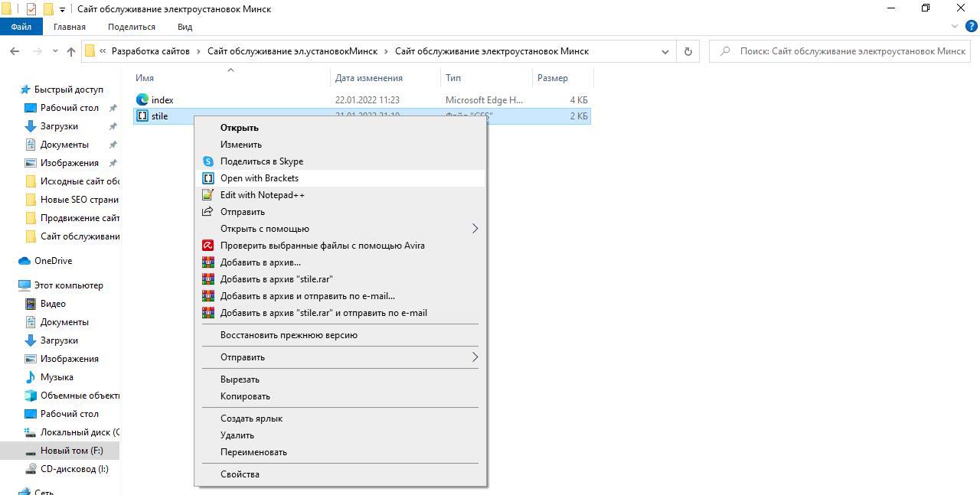Switch to the Вид ribbon tab

pos(185,27)
